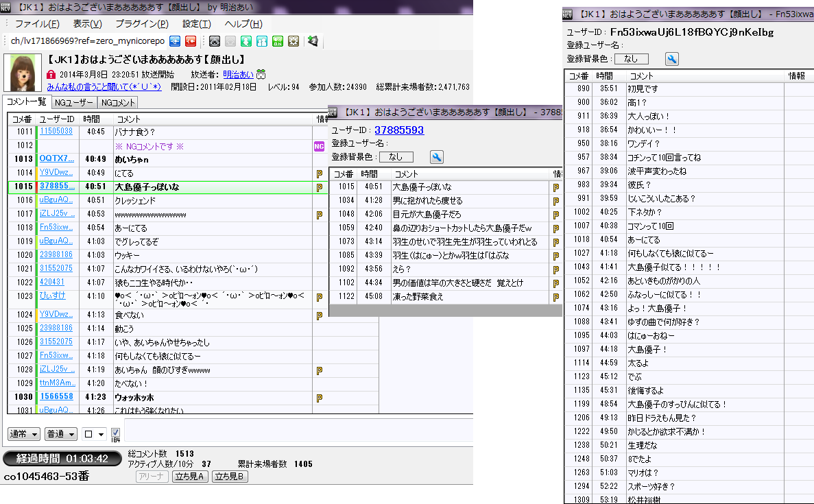
Task: Open the comment color square dropdown
Action: (x=94, y=434)
